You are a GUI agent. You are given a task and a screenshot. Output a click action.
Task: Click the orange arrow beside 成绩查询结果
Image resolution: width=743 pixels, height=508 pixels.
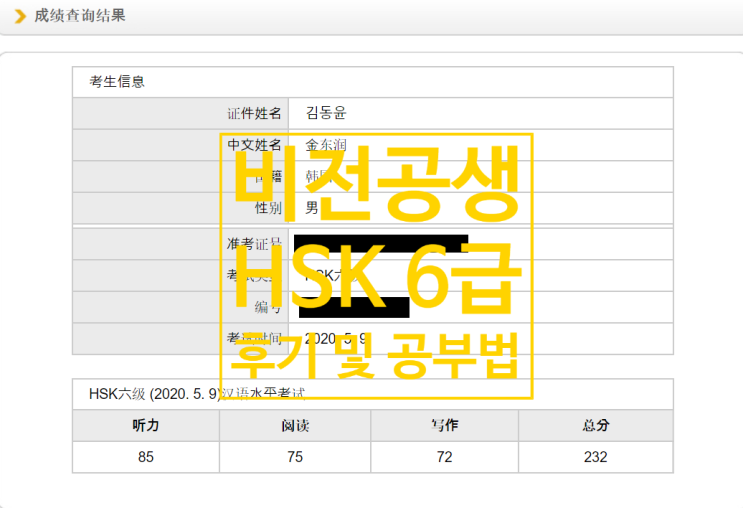point(20,16)
